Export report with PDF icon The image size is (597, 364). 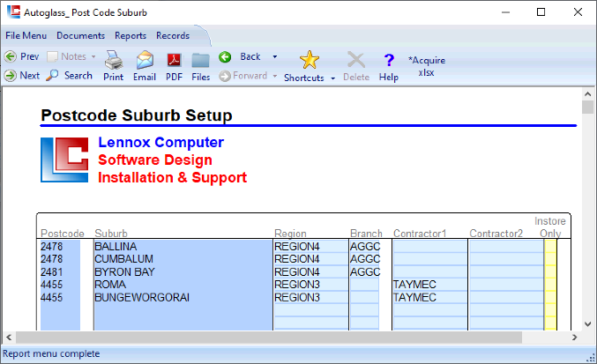(174, 61)
